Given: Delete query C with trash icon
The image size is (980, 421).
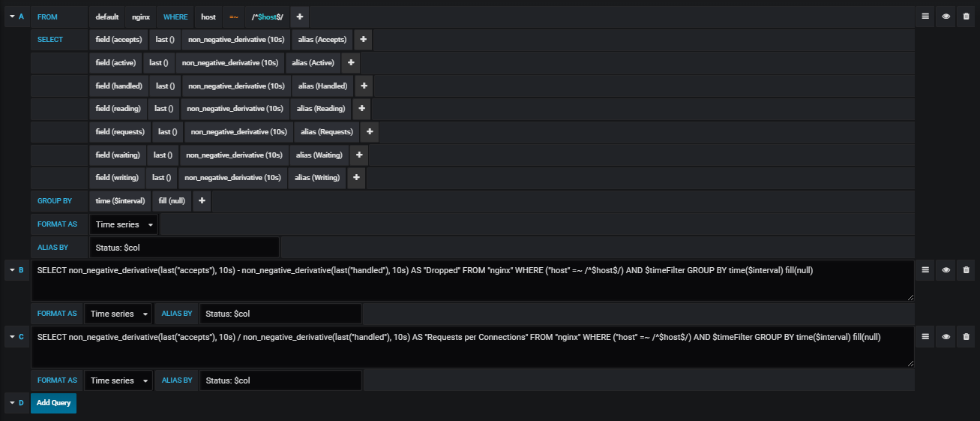Looking at the screenshot, I should [x=966, y=337].
